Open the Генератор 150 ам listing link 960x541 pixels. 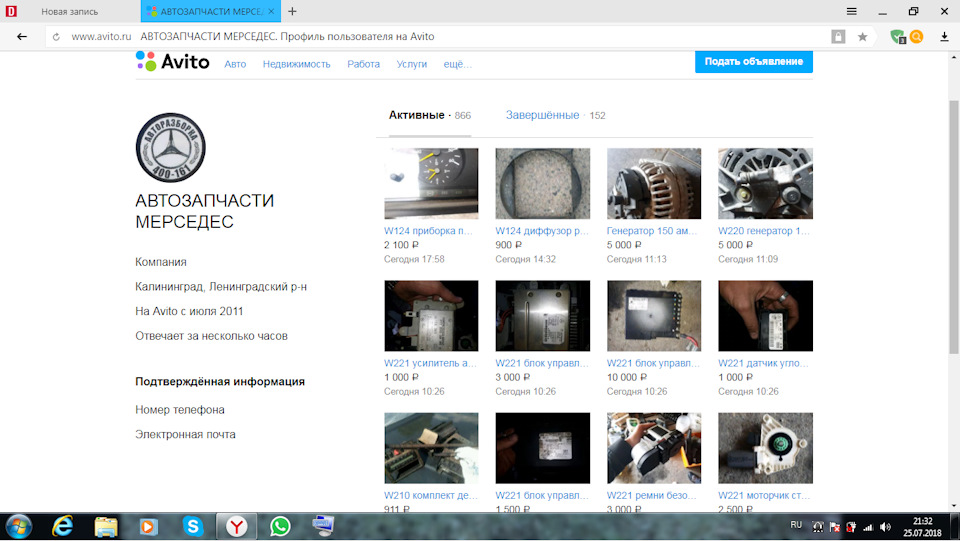pyautogui.click(x=651, y=231)
